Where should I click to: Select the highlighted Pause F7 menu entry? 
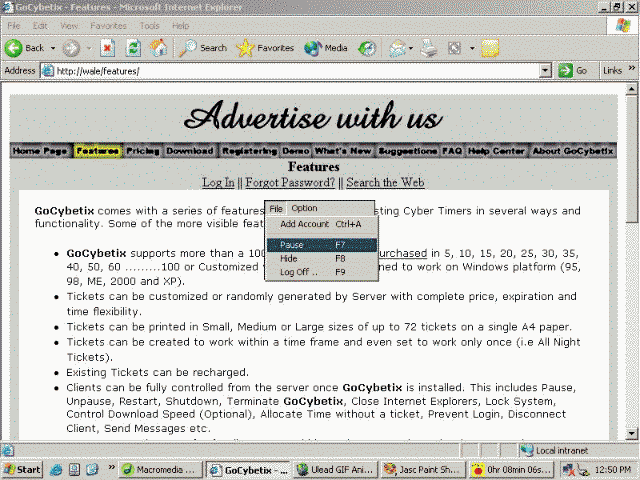(x=322, y=245)
